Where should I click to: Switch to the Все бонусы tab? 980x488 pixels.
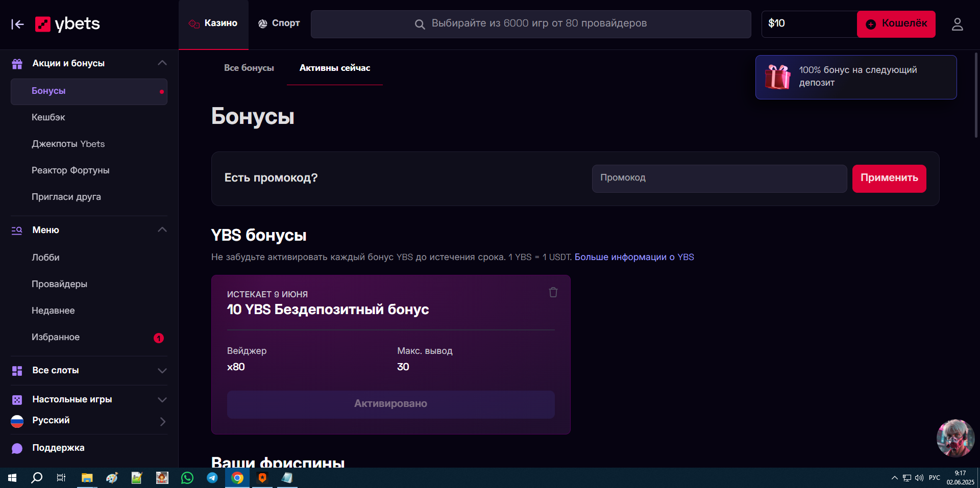(x=249, y=68)
